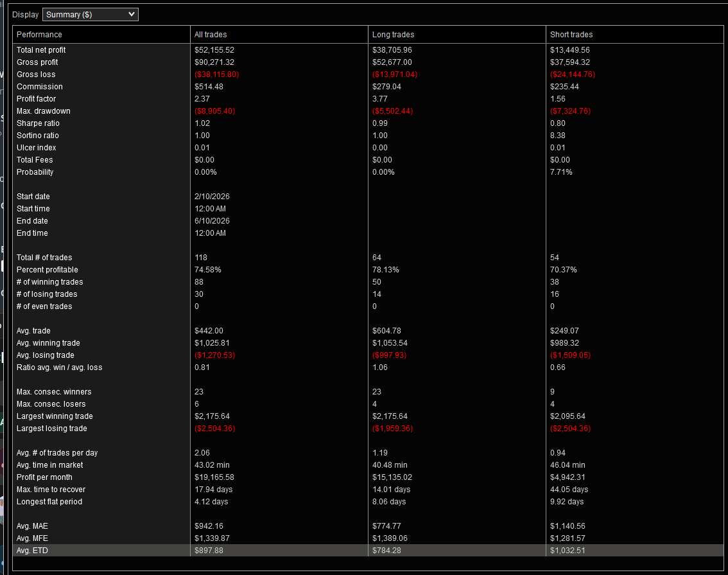Select avg losing trade value ($1,270.53)
Viewport: 728px width, 575px height.
click(x=214, y=355)
